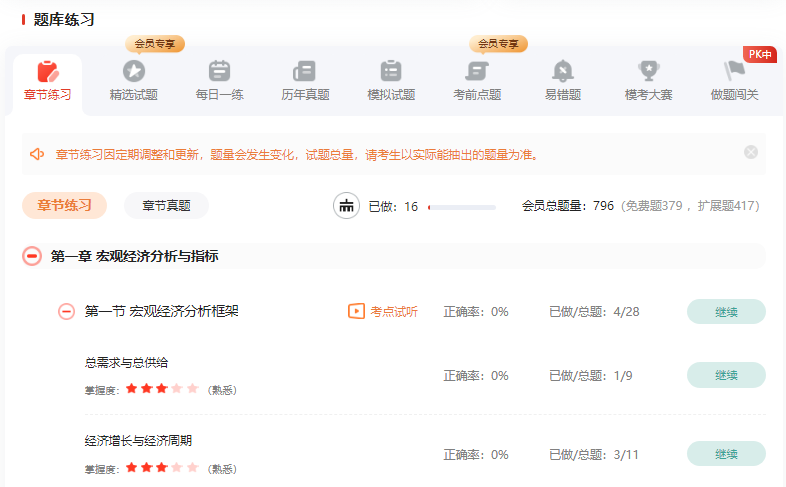Continue practice for 经济增长与经济周期

pyautogui.click(x=725, y=454)
